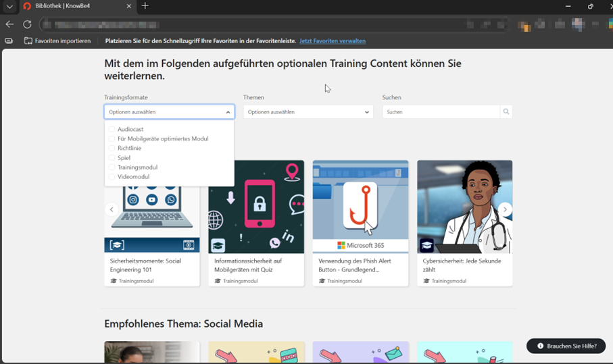Image resolution: width=613 pixels, height=364 pixels.
Task: Check the Audiocast option
Action: coord(112,129)
